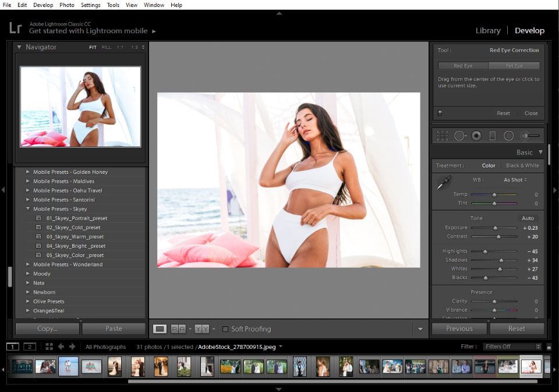Set Navigator zoom to 1:1
This screenshot has height=392, width=559.
pos(120,47)
